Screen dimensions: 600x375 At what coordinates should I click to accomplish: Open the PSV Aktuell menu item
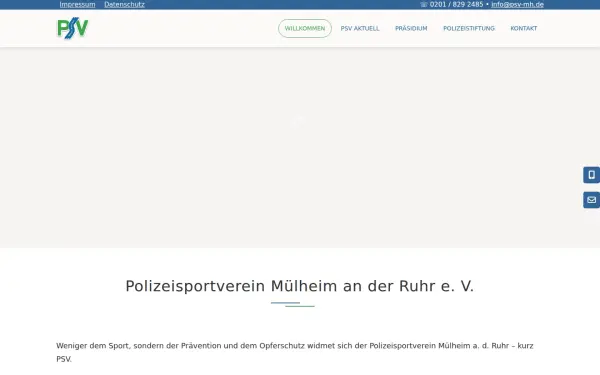[x=360, y=28]
